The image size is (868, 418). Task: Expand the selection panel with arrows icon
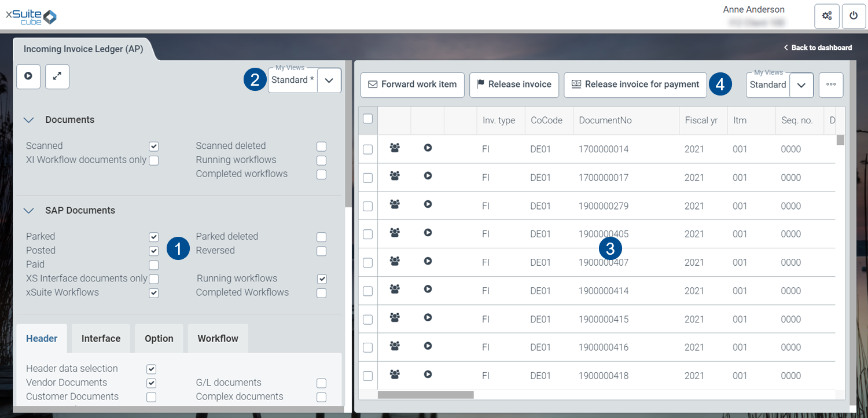click(57, 76)
